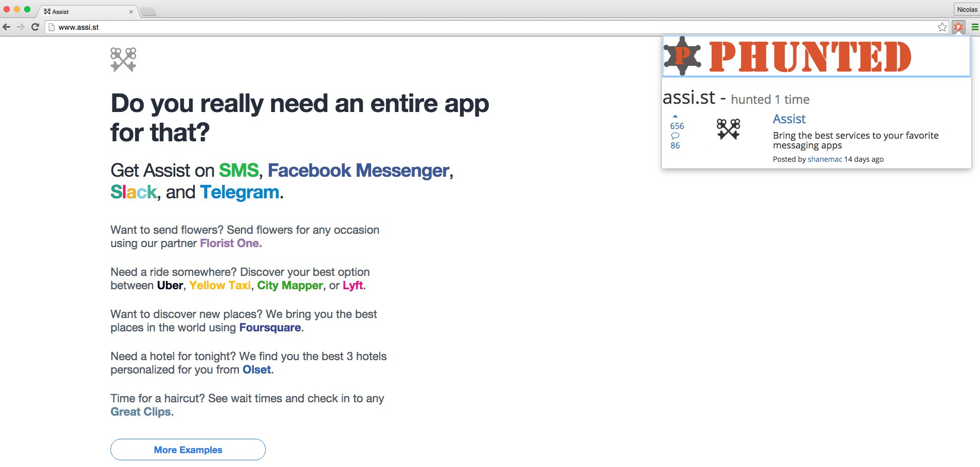Click the 'assi.st' heading in popup
This screenshot has height=467, width=980.
689,97
